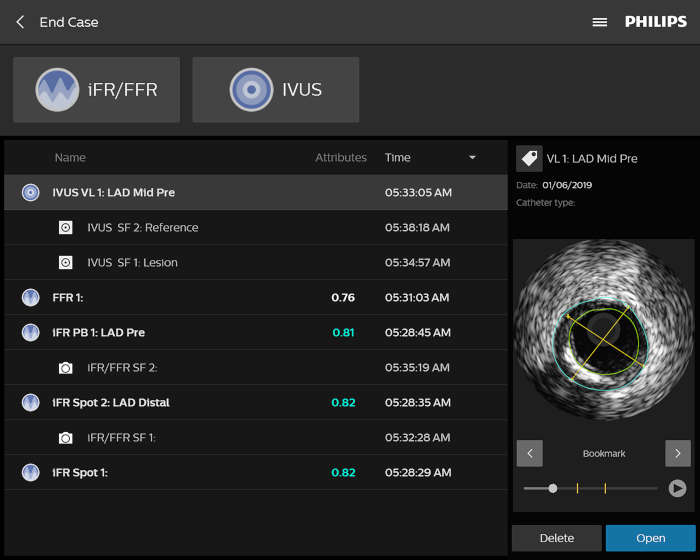Click the snapshot icon for IVUS SF 2: Reference
The height and width of the screenshot is (560, 700).
(66, 228)
